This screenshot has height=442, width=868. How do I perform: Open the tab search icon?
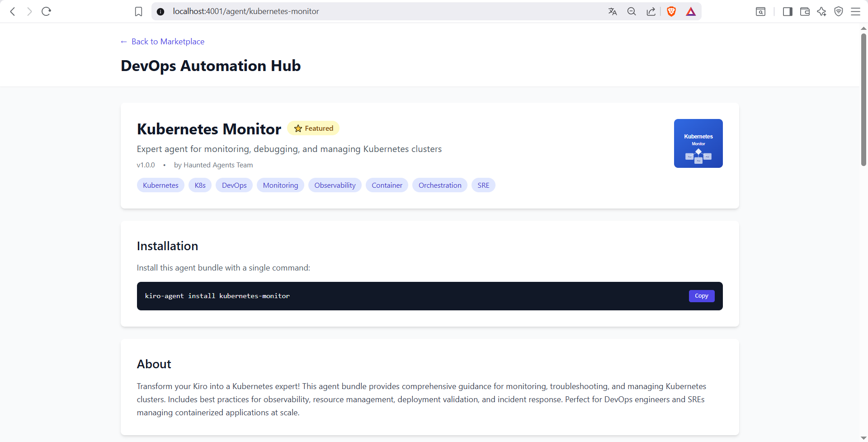[761, 11]
